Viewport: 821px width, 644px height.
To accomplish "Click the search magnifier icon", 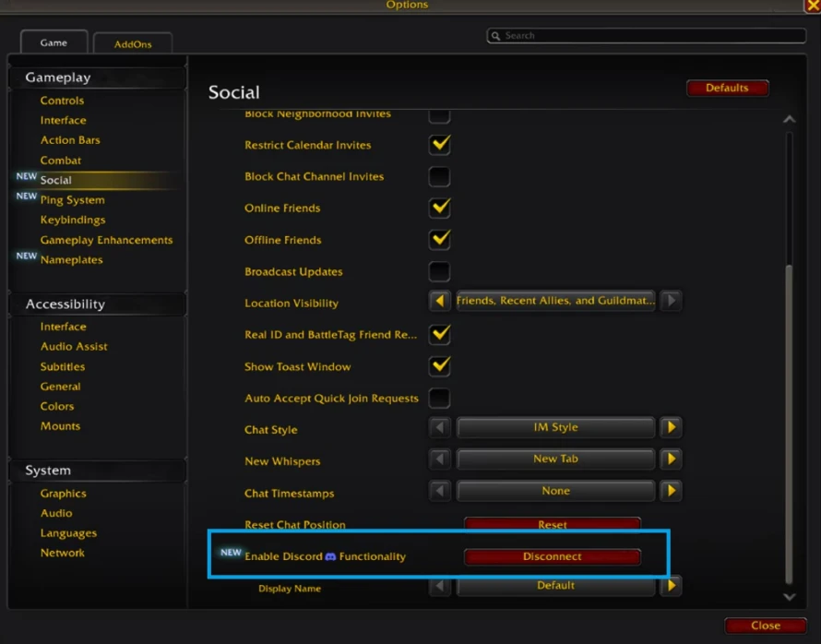I will pos(495,36).
